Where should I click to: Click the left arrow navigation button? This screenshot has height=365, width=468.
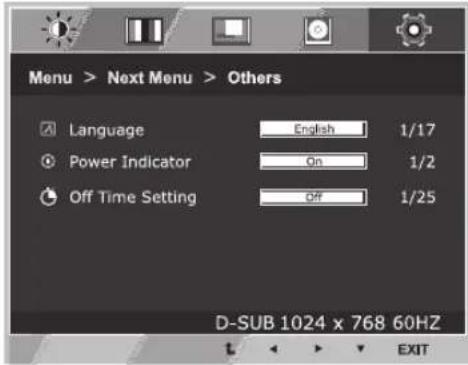[x=274, y=349]
